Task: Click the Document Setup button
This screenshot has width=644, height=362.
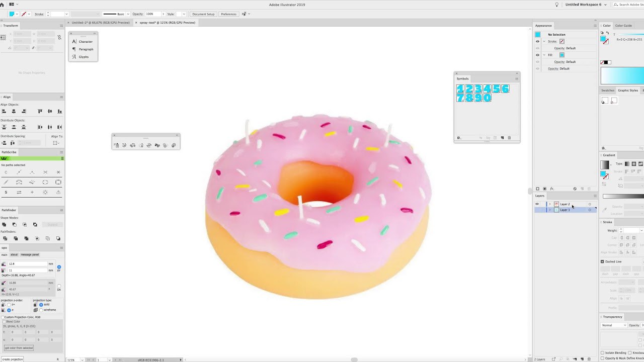Action: coord(203,14)
